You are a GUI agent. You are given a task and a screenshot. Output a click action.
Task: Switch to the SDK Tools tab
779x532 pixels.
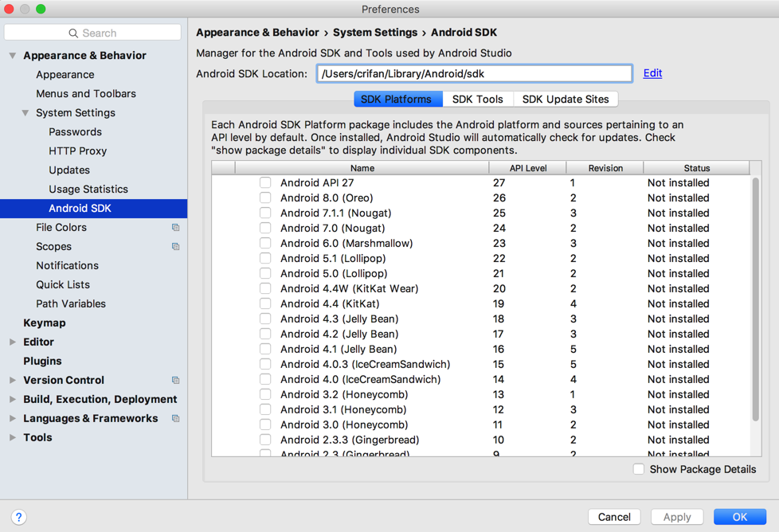(x=477, y=100)
